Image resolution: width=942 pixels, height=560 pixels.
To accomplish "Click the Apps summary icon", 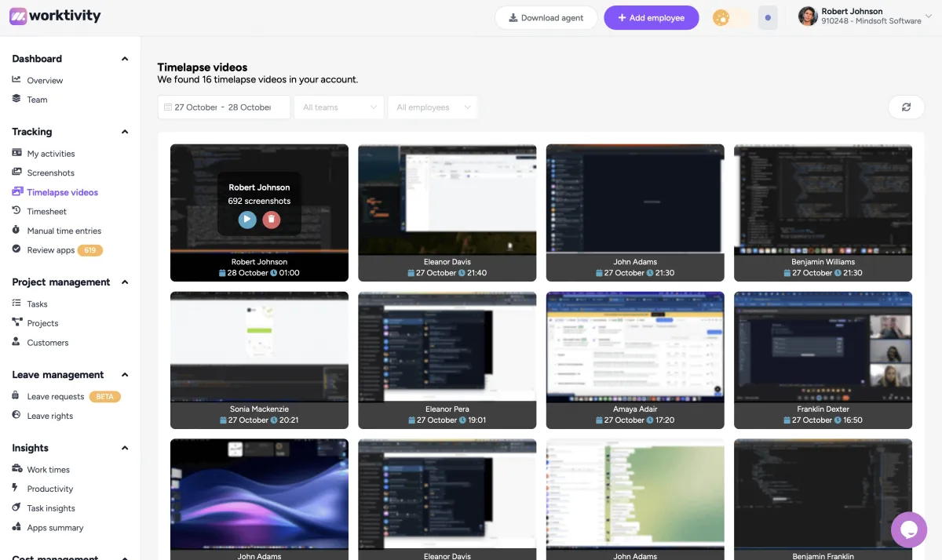I will pos(16,527).
